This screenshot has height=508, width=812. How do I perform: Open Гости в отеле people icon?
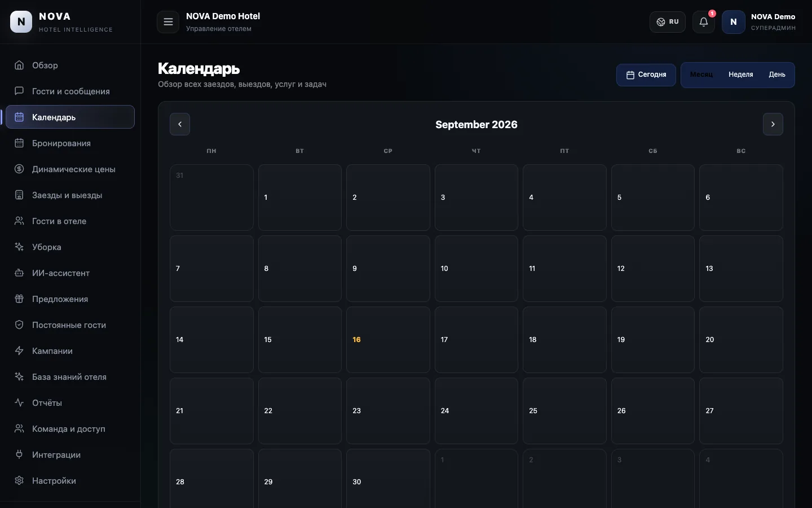tap(19, 221)
